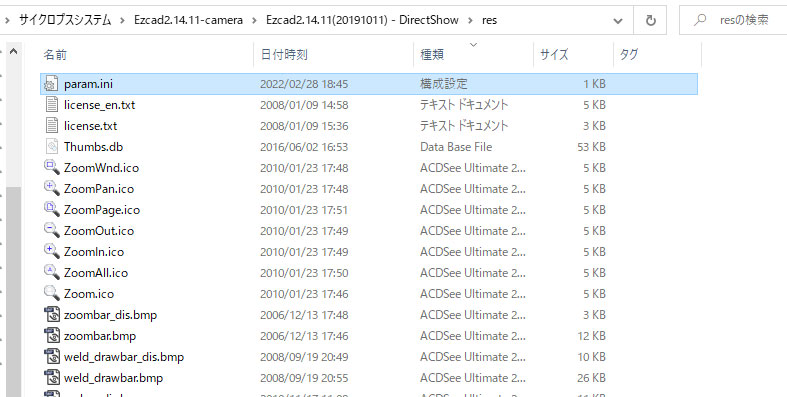The height and width of the screenshot is (397, 787).
Task: Open the address bar history dropdown
Action: tap(618, 21)
